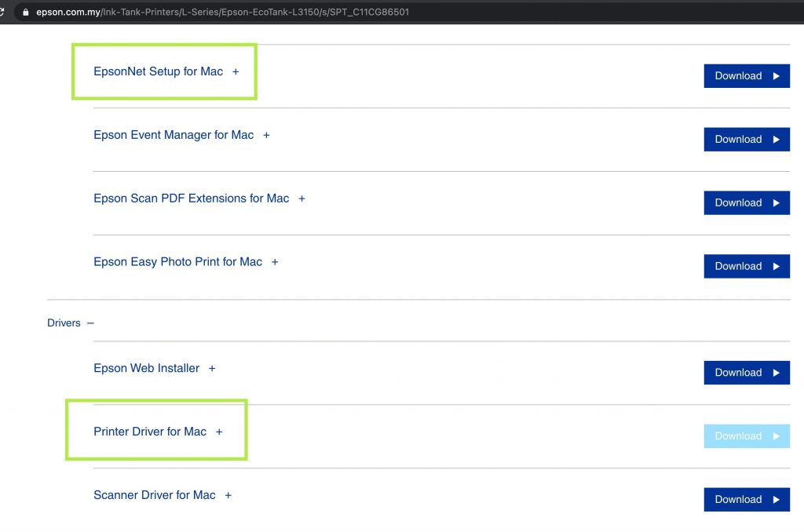Image resolution: width=804 pixels, height=532 pixels.
Task: Download the Printer Driver for Mac
Action: (746, 436)
